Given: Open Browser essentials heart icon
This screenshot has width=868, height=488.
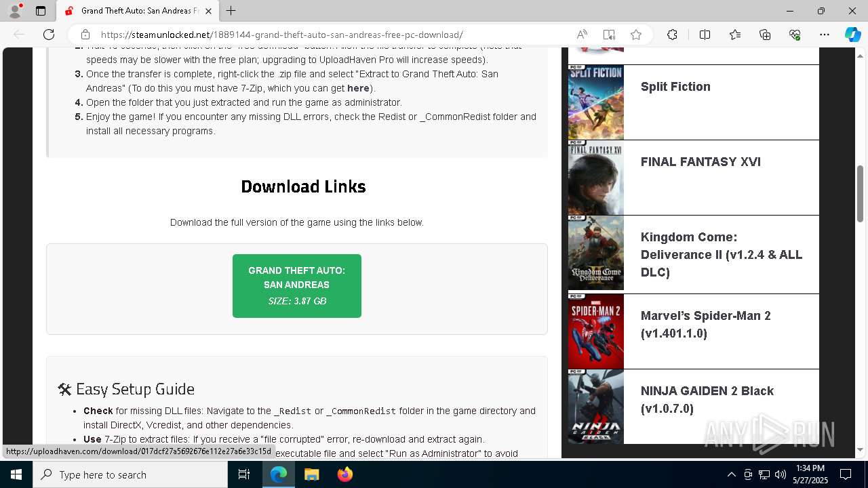Looking at the screenshot, I should 795,35.
